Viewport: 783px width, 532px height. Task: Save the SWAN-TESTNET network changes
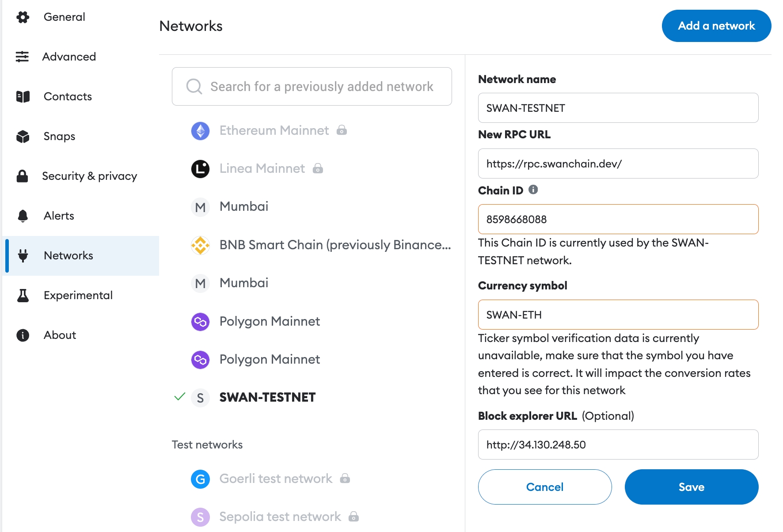(691, 487)
